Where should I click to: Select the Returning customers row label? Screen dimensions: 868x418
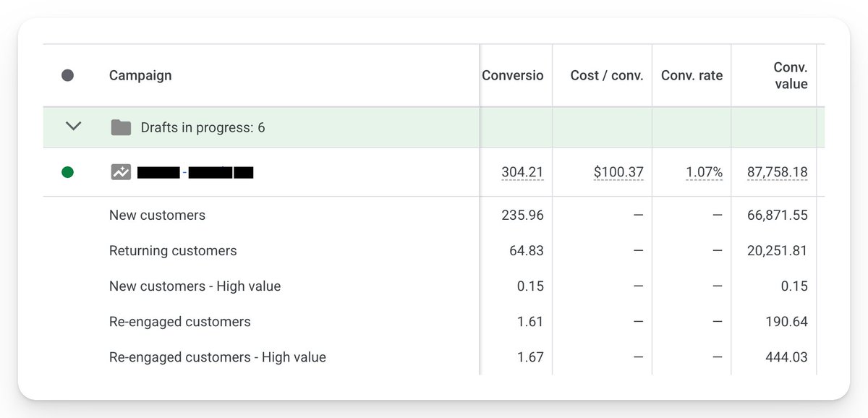click(x=173, y=251)
